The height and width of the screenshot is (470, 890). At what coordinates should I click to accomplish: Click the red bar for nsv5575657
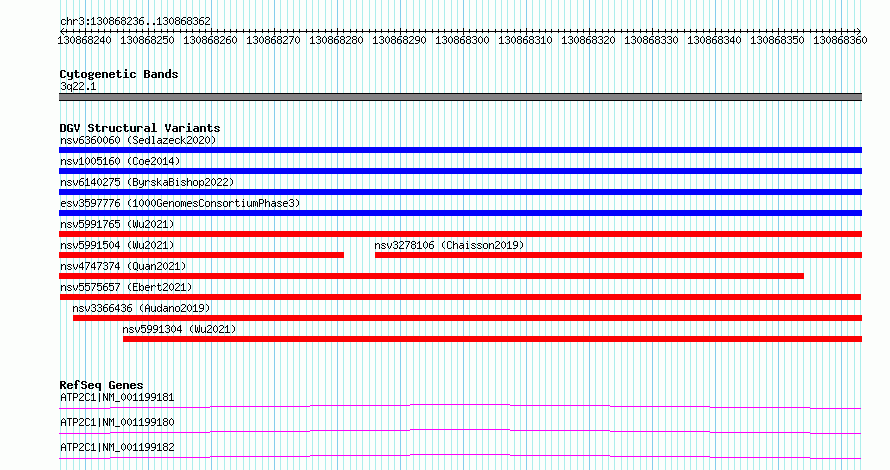[460, 297]
